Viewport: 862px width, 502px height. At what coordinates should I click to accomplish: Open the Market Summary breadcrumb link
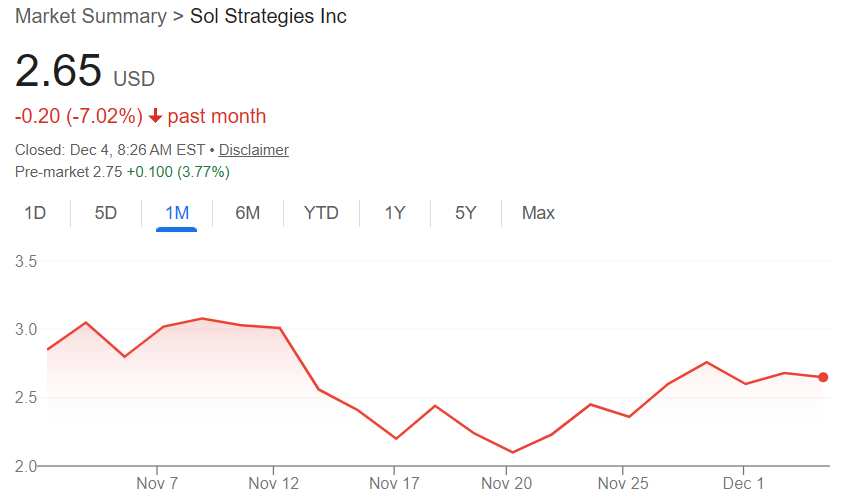(x=91, y=17)
